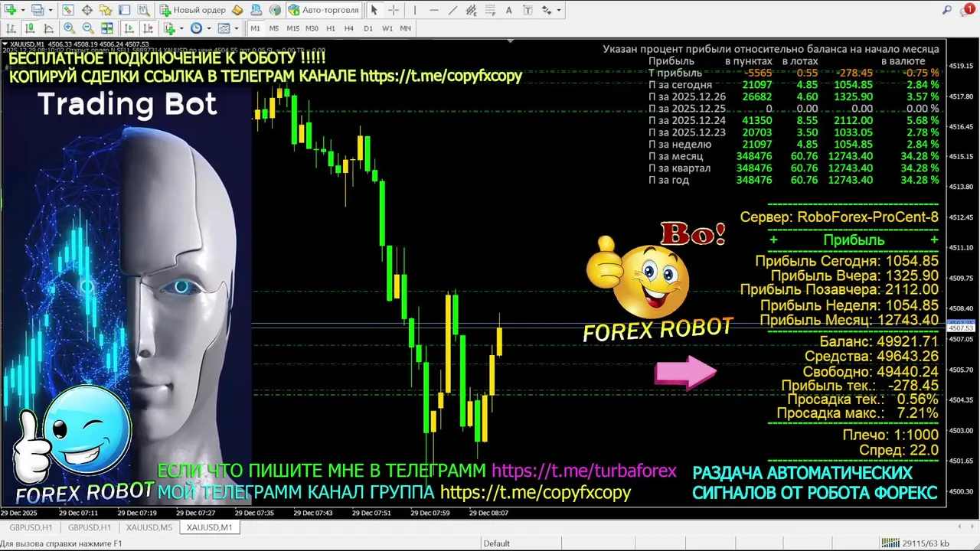Click the green signal icon before Авто-торговля
Image resolution: width=980 pixels, height=551 pixels.
coord(275,10)
